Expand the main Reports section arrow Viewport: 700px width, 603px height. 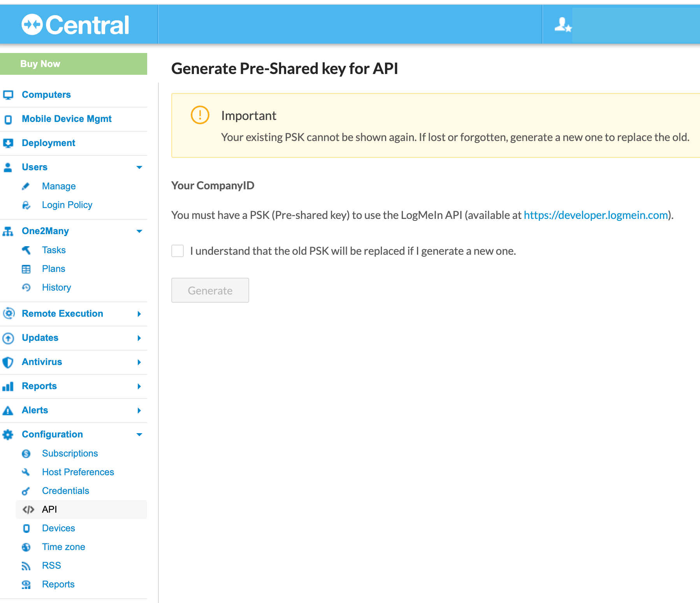139,386
